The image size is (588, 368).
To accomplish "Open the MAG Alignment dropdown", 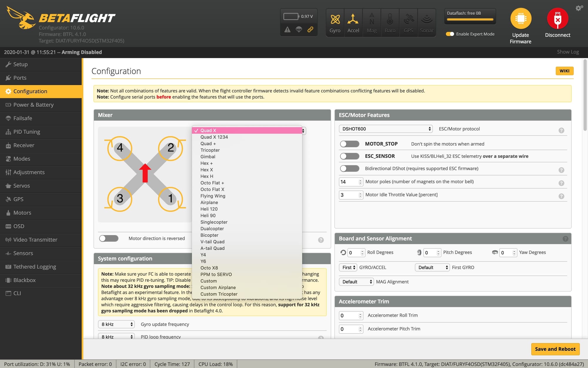I will tap(356, 282).
